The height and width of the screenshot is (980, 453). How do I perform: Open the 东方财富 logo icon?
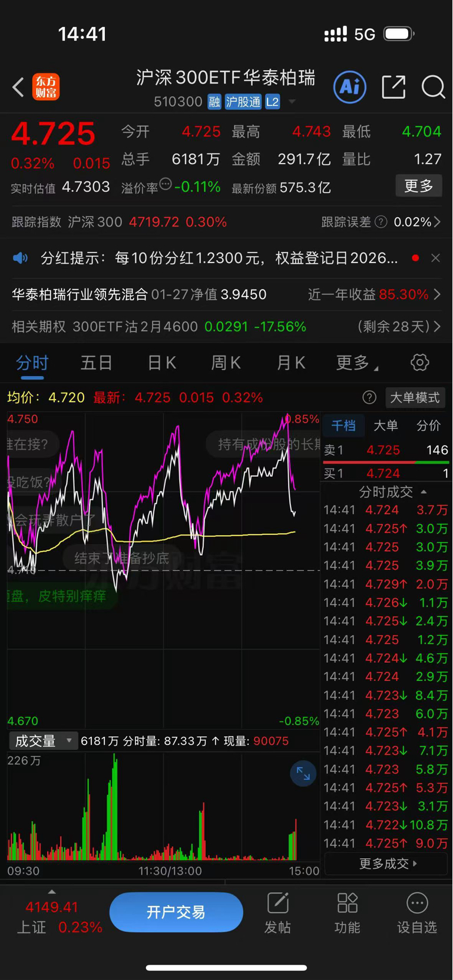(x=46, y=88)
